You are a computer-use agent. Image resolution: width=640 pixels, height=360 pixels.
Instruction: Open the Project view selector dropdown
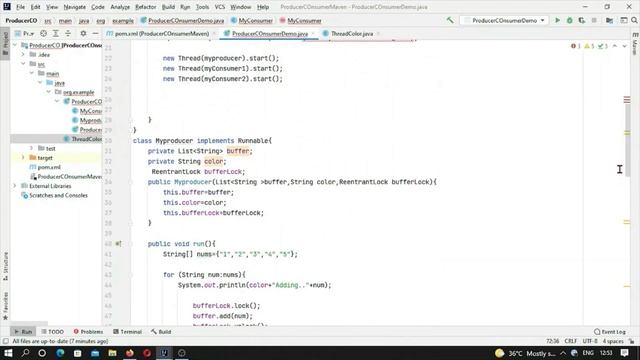[x=24, y=33]
